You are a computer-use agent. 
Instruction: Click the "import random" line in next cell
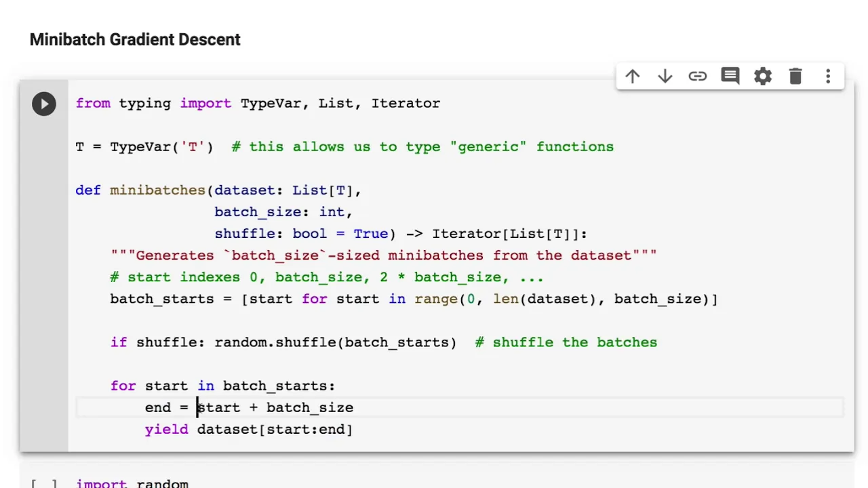point(132,483)
